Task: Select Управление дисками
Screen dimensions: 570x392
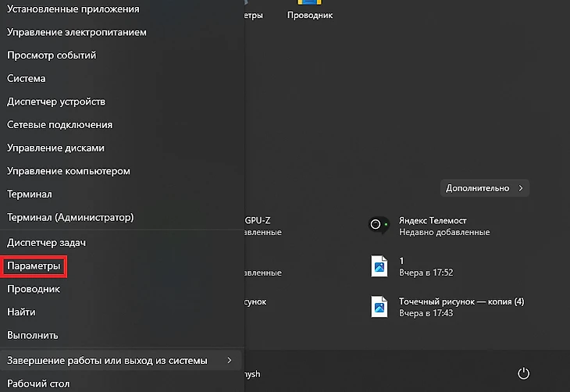Action: 55,148
